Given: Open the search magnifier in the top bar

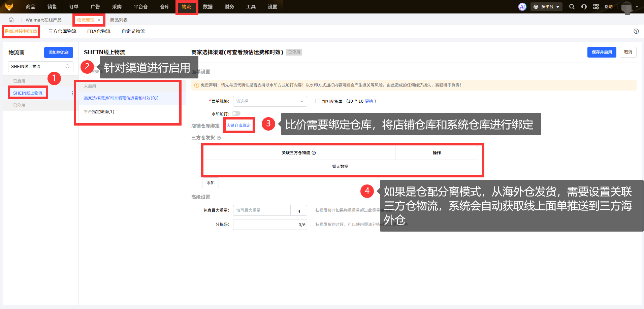Looking at the screenshot, I should coord(572,7).
